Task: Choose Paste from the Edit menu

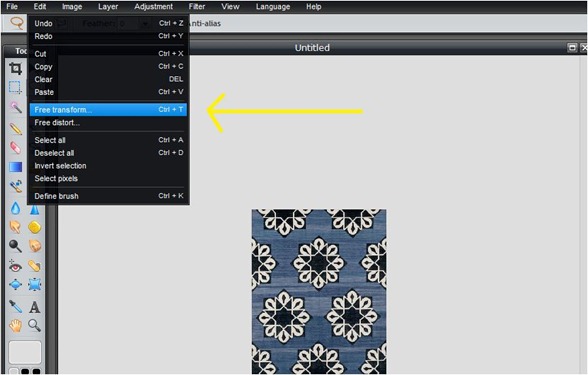Action: pyautogui.click(x=108, y=92)
